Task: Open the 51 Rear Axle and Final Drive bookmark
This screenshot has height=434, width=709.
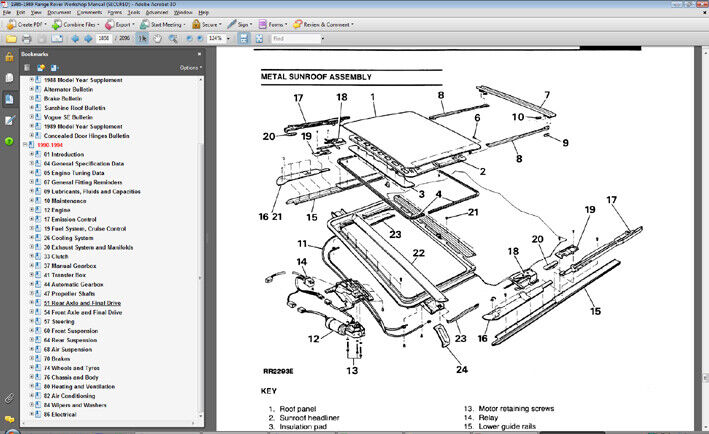Action: tap(82, 302)
